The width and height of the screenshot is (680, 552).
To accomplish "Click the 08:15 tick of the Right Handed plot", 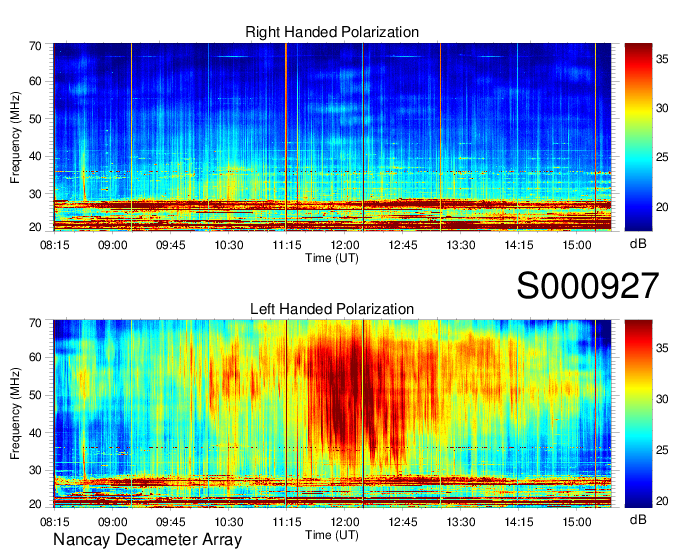I will pyautogui.click(x=55, y=245).
